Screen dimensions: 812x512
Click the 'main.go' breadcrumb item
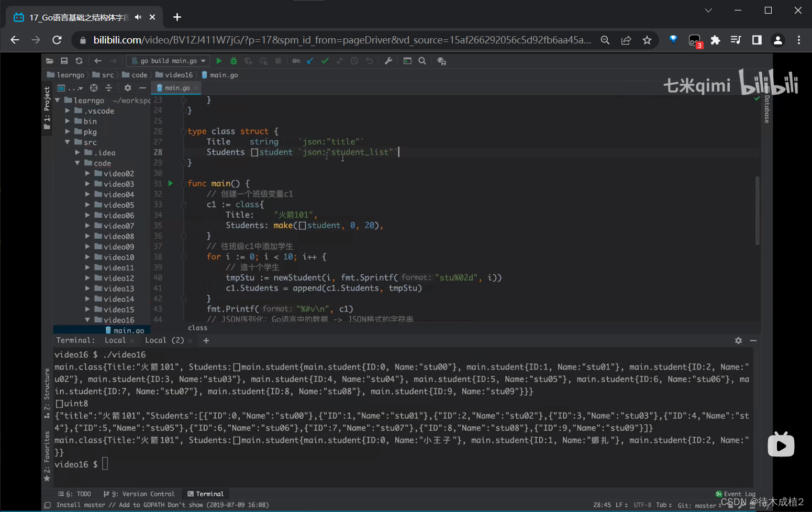(x=219, y=75)
